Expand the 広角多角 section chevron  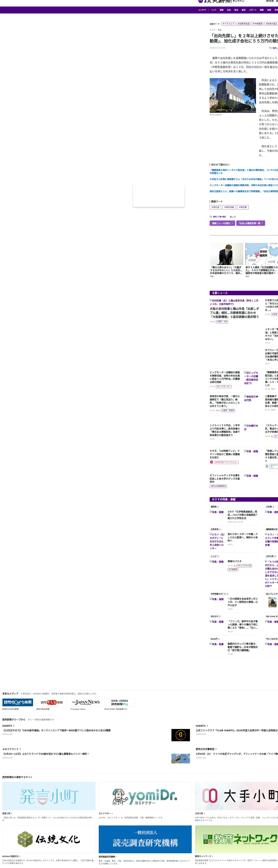[x=220, y=529]
